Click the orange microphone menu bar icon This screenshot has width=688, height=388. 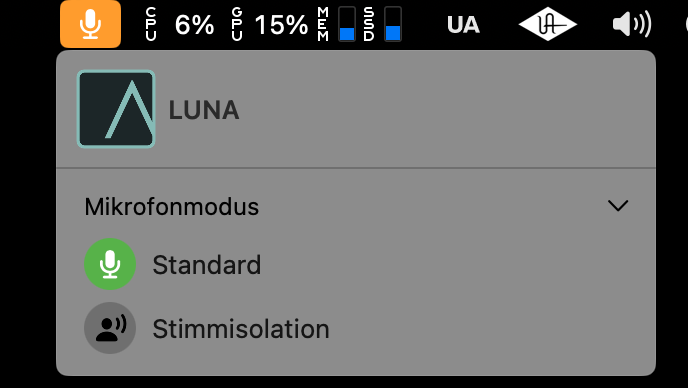click(90, 24)
